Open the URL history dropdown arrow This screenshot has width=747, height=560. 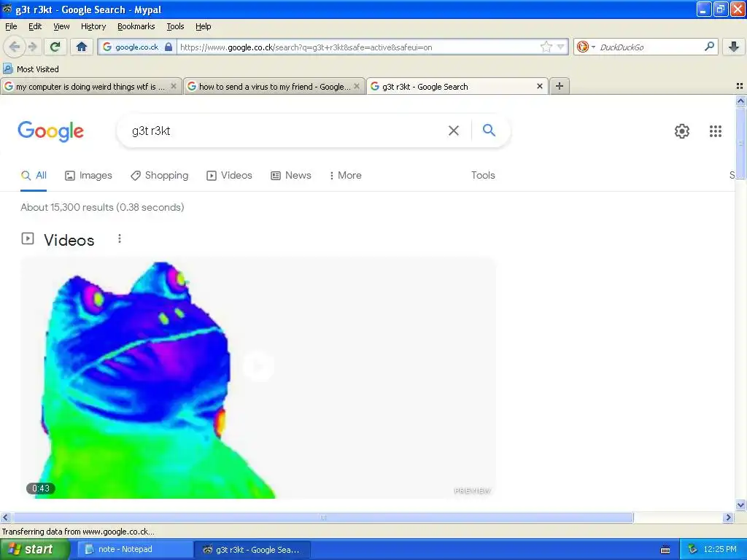(x=561, y=47)
